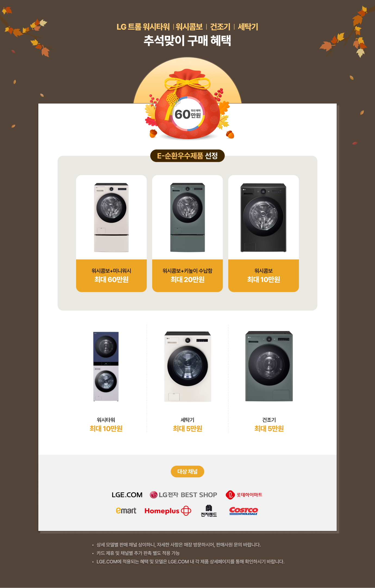Click the white 세탁기 product image
This screenshot has width=375, height=588.
pos(187,366)
